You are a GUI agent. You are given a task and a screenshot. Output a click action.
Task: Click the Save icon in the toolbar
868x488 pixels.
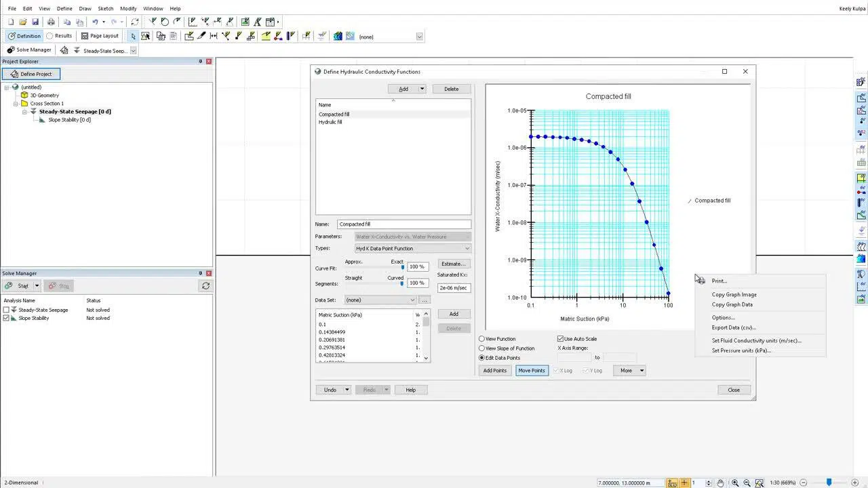point(35,22)
